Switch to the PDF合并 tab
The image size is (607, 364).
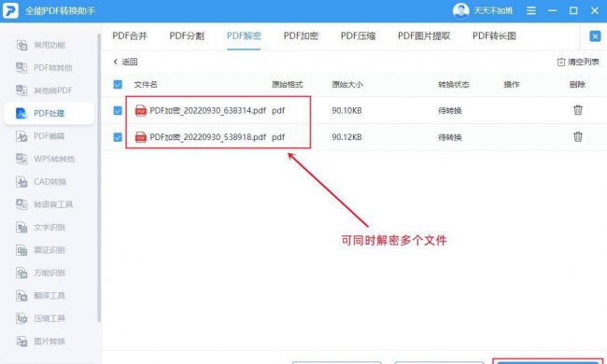130,36
